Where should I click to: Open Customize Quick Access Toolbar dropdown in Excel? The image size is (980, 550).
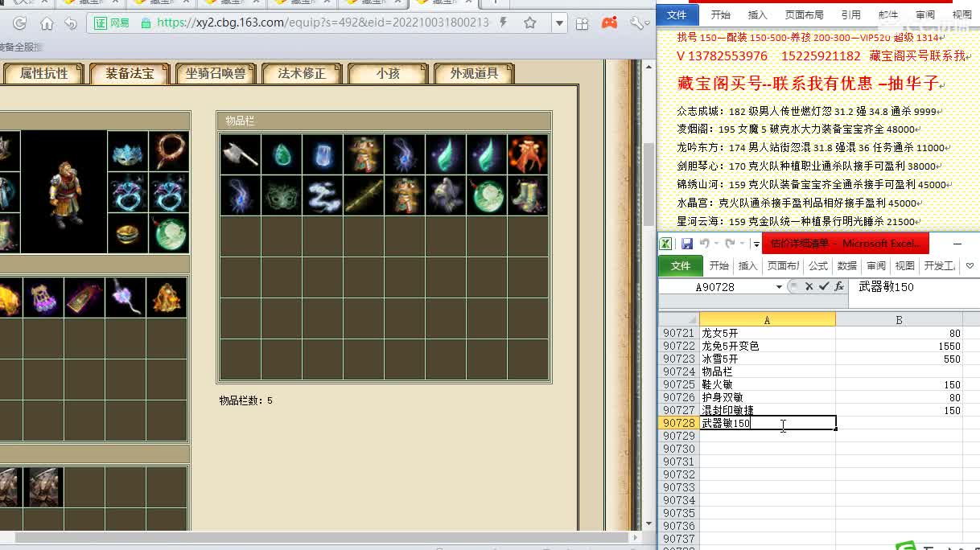pos(756,244)
